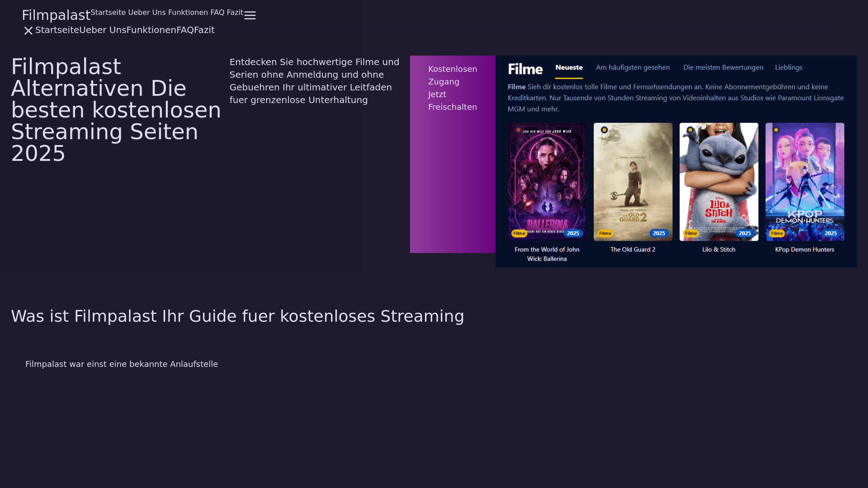Click the Filme badge on KPop Demon Hunters poster
Viewport: 868px width, 488px height.
(777, 233)
